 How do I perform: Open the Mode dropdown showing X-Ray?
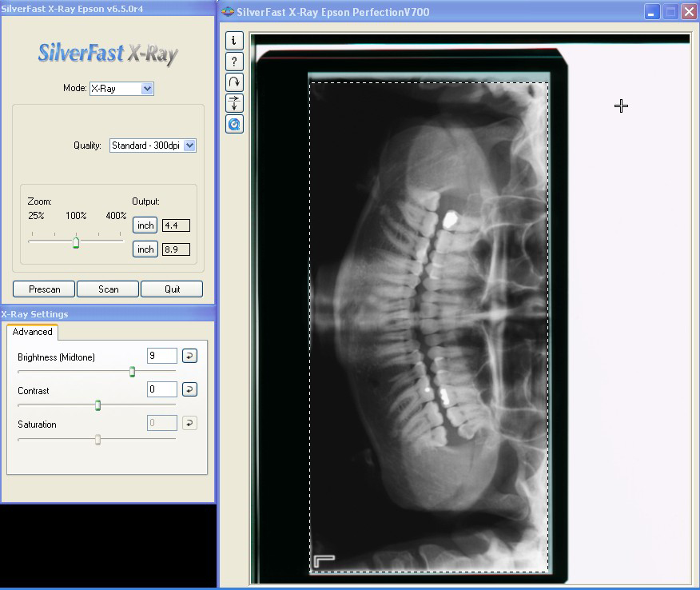121,89
